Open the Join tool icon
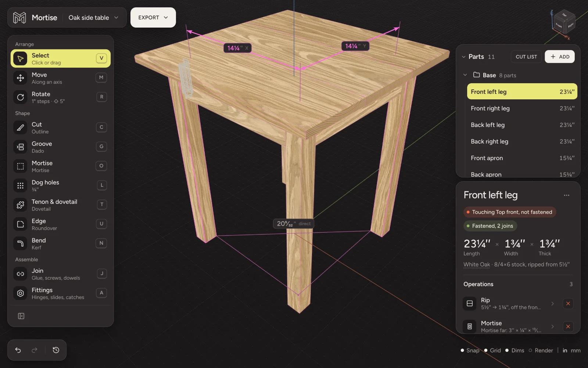Screen dimensions: 588x368 click(x=21, y=274)
